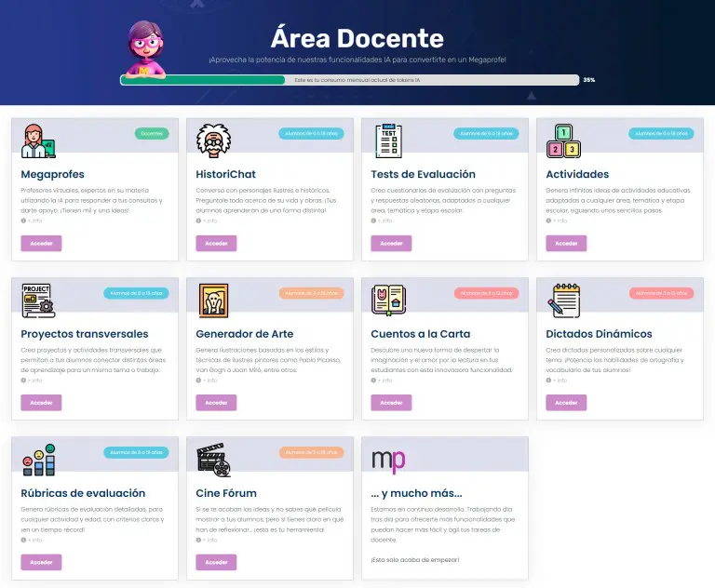
Task: Click the Tests de Evaluación checklist icon
Action: coord(388,140)
